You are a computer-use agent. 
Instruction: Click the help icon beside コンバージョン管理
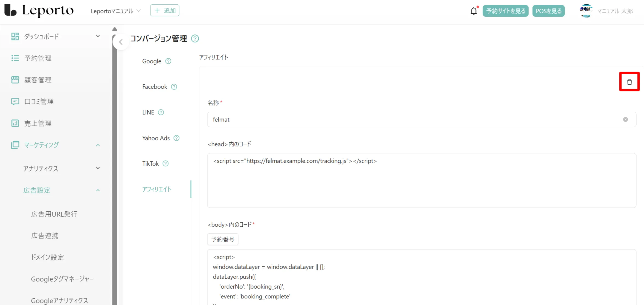coord(195,39)
